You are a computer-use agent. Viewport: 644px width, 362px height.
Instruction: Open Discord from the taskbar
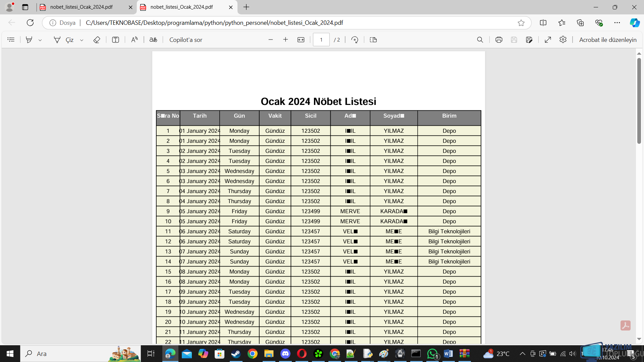coord(285,354)
